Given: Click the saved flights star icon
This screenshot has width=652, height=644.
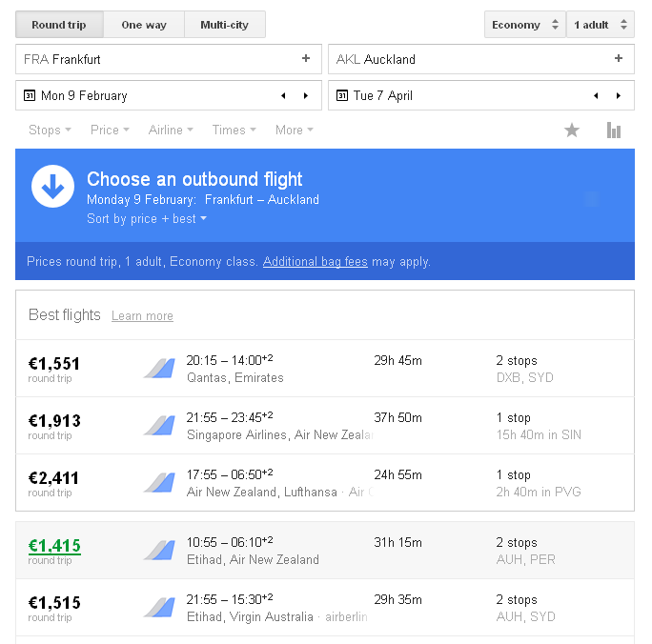Looking at the screenshot, I should click(572, 131).
